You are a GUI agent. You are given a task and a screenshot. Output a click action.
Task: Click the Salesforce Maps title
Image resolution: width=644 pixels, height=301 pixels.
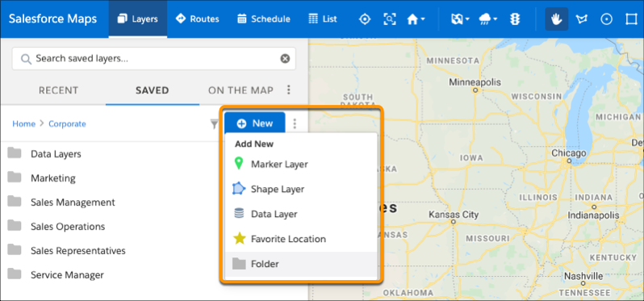53,19
